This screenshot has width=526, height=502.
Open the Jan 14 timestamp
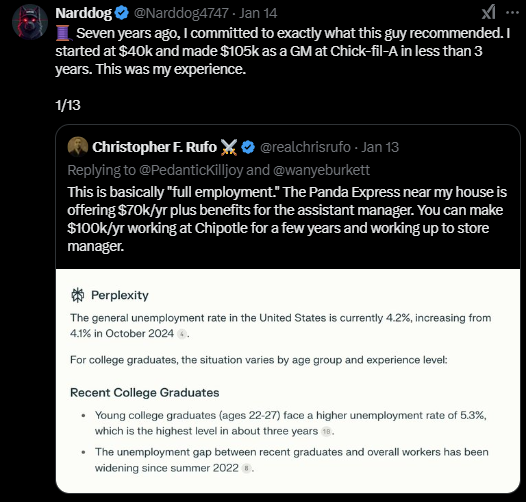(x=258, y=13)
